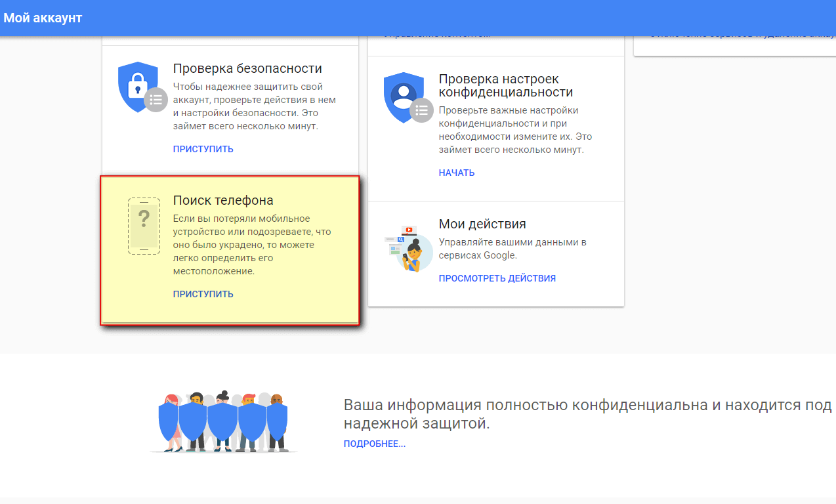Click the Privacy Checkup shield person icon
836x504 pixels.
(408, 98)
